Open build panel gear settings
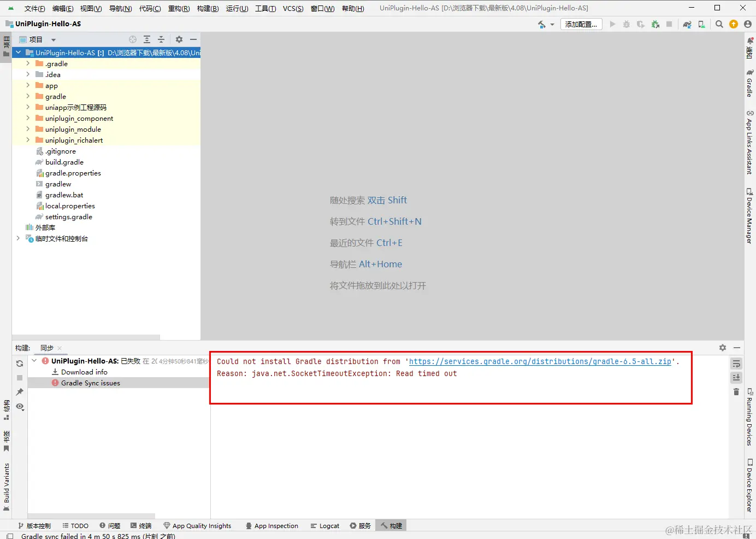This screenshot has width=756, height=539. tap(723, 348)
